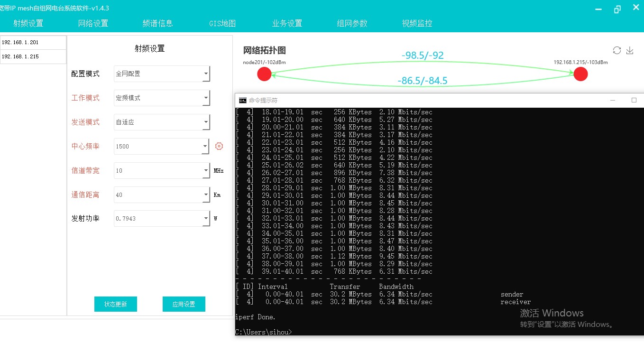The height and width of the screenshot is (343, 644).
Task: Switch to the 网络设置 tab
Action: [x=93, y=23]
